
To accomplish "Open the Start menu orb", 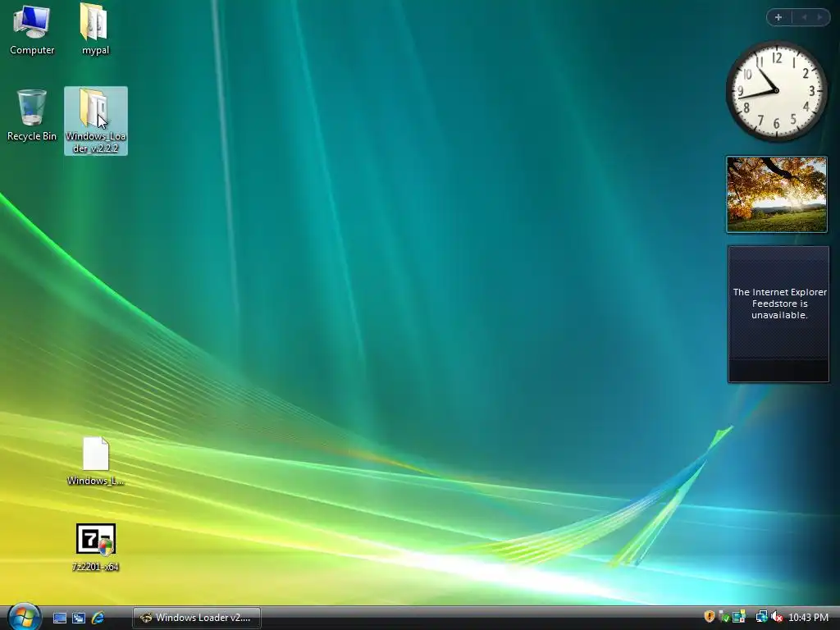I will (x=25, y=617).
